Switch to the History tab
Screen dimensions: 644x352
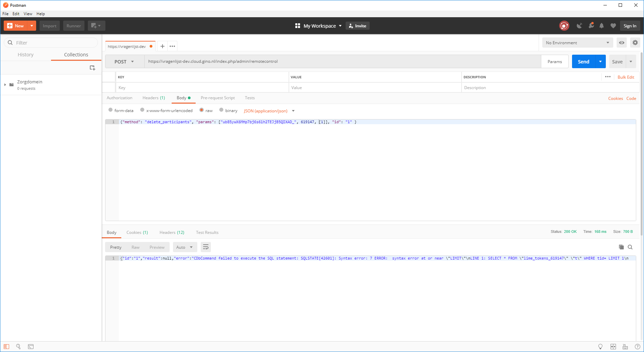[26, 55]
